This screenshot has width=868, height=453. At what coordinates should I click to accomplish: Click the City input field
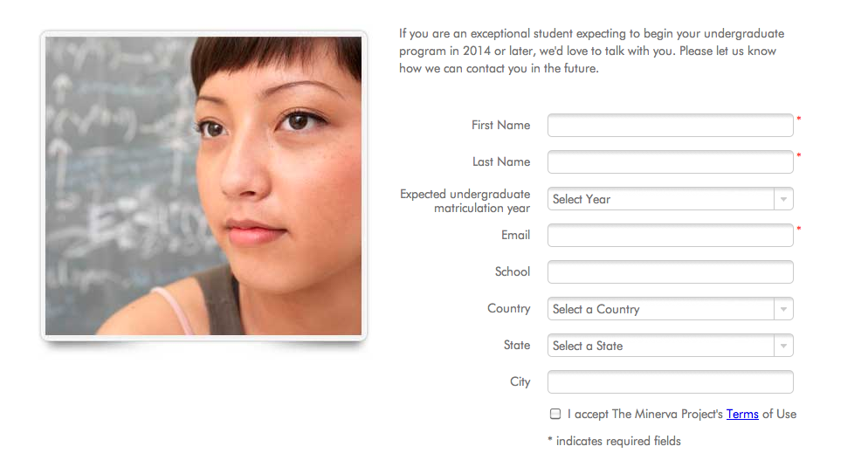click(x=671, y=382)
